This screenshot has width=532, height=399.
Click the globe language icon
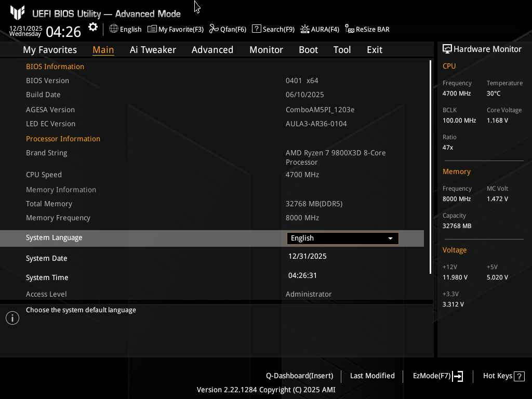click(114, 29)
